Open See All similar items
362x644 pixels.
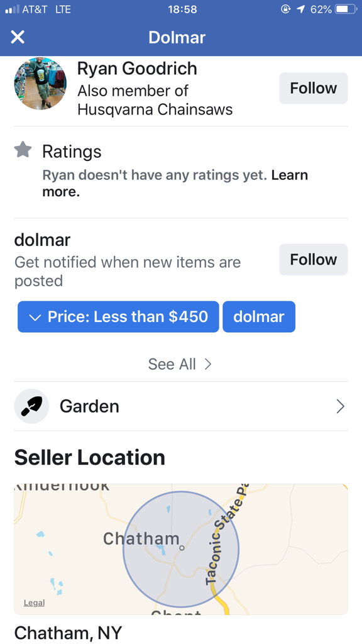[180, 364]
